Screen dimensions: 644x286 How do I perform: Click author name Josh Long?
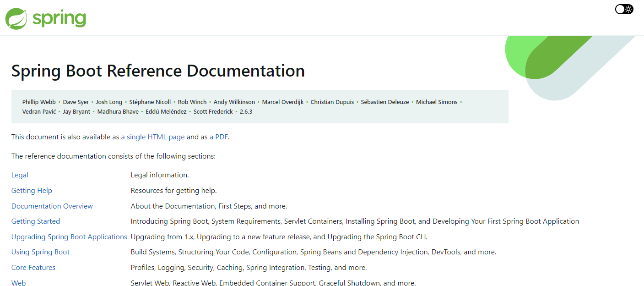pos(109,102)
